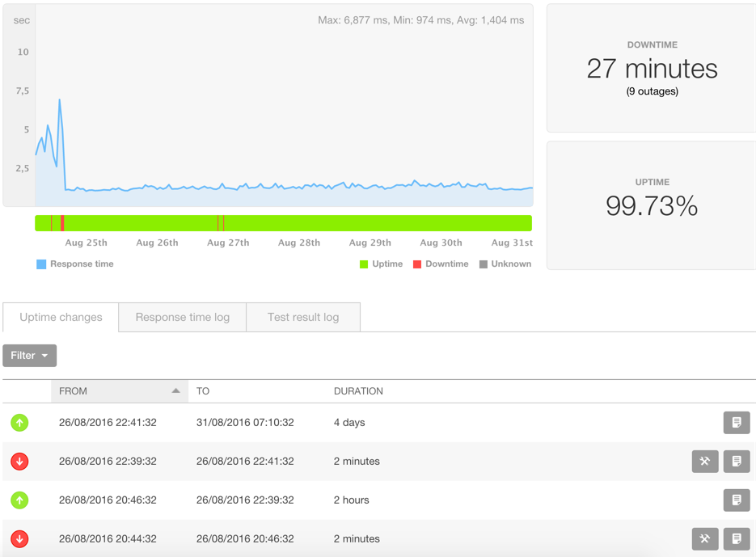Toggle the Downtime legend entry
This screenshot has height=557, width=756.
(441, 264)
